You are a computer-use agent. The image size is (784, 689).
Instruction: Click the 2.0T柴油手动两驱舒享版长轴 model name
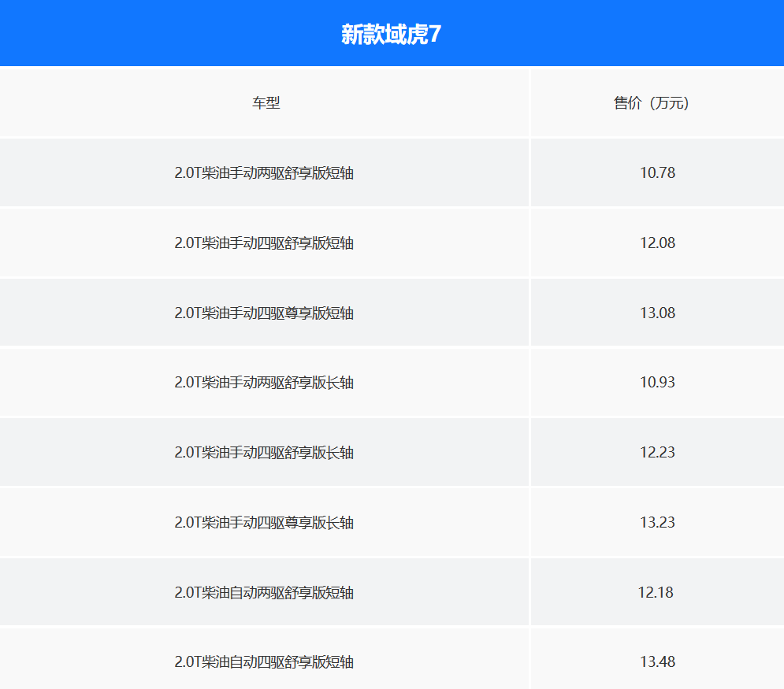(266, 382)
